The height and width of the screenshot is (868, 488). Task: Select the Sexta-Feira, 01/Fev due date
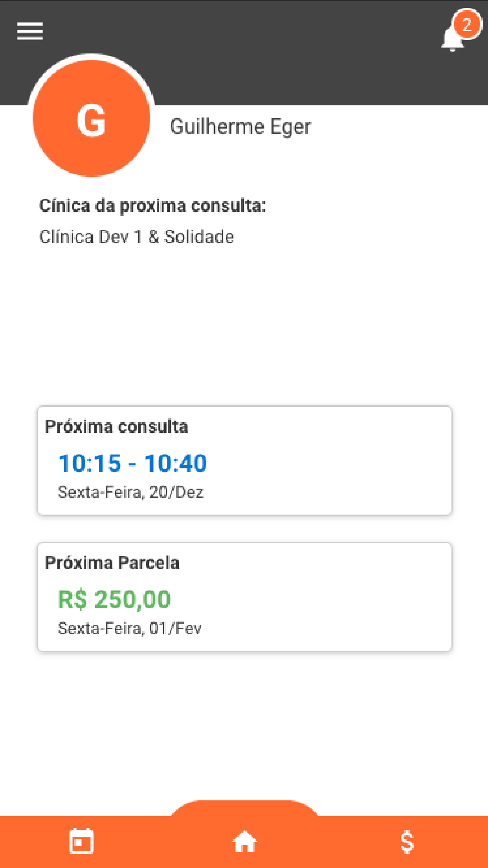pos(129,628)
